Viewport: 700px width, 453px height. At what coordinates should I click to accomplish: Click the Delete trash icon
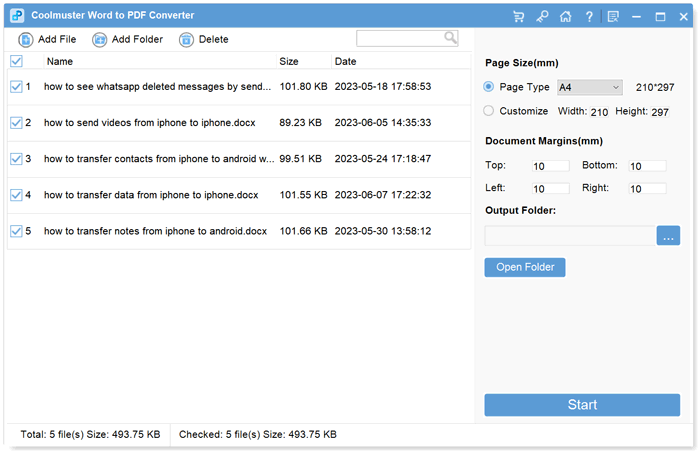click(186, 40)
